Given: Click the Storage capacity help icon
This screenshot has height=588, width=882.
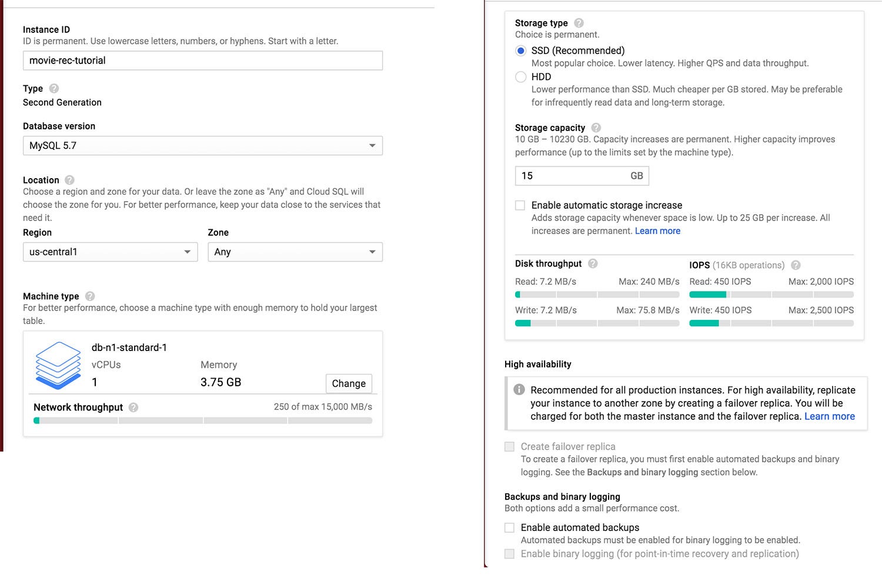Looking at the screenshot, I should tap(596, 128).
